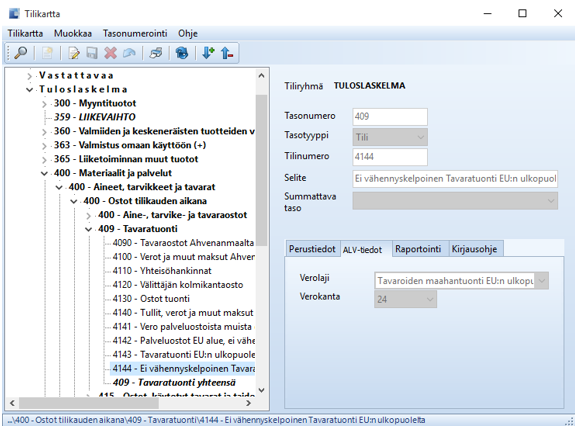Select account 4090 - Tavaraostot Ahvenanmaalta

(x=183, y=243)
